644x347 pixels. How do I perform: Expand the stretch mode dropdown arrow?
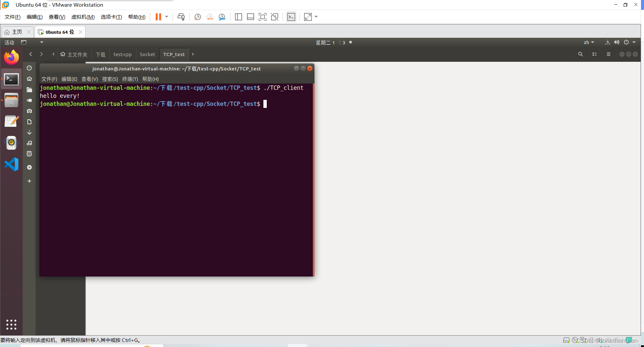316,17
